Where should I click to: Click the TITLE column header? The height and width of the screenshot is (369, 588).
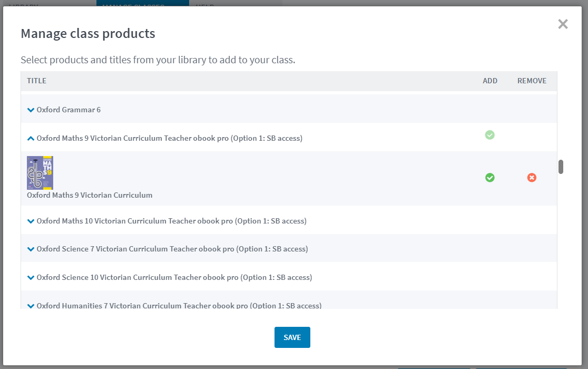[x=37, y=81]
